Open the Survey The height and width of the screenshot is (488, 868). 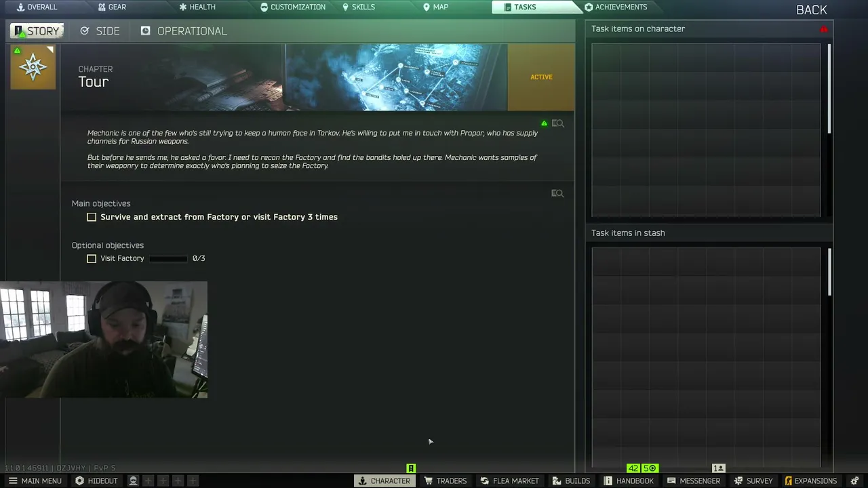click(x=753, y=481)
